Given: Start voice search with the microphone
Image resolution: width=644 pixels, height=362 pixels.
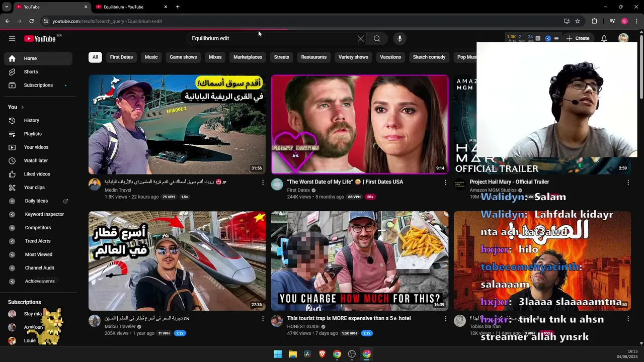Looking at the screenshot, I should [399, 39].
